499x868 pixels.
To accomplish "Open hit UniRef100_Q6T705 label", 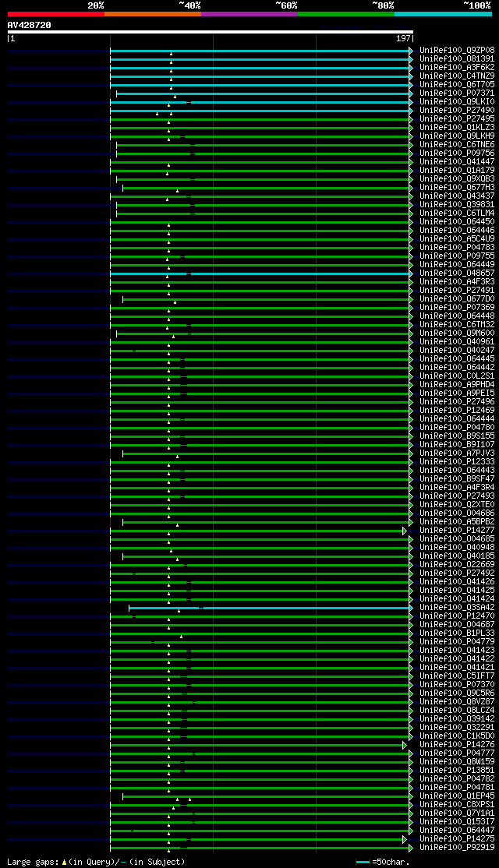I will click(457, 85).
